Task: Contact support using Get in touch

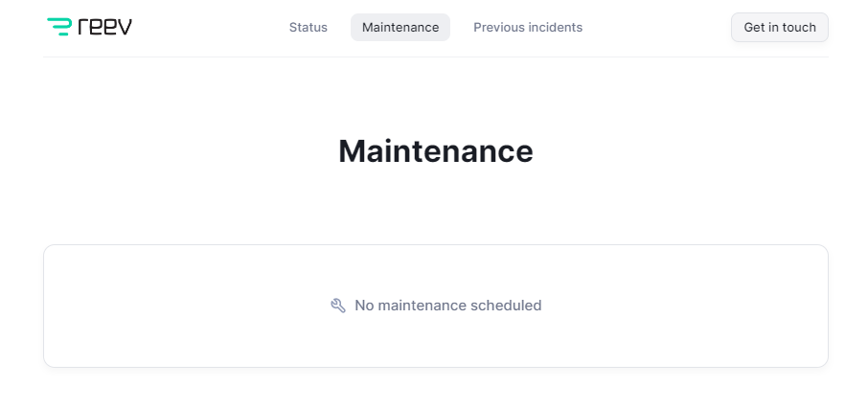Action: click(779, 28)
